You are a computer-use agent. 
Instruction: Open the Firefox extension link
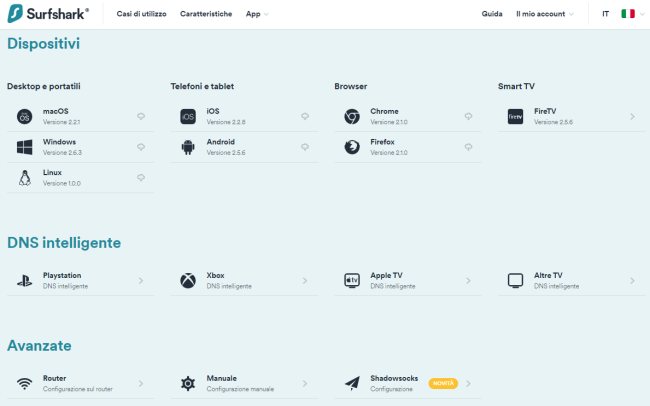(408, 147)
